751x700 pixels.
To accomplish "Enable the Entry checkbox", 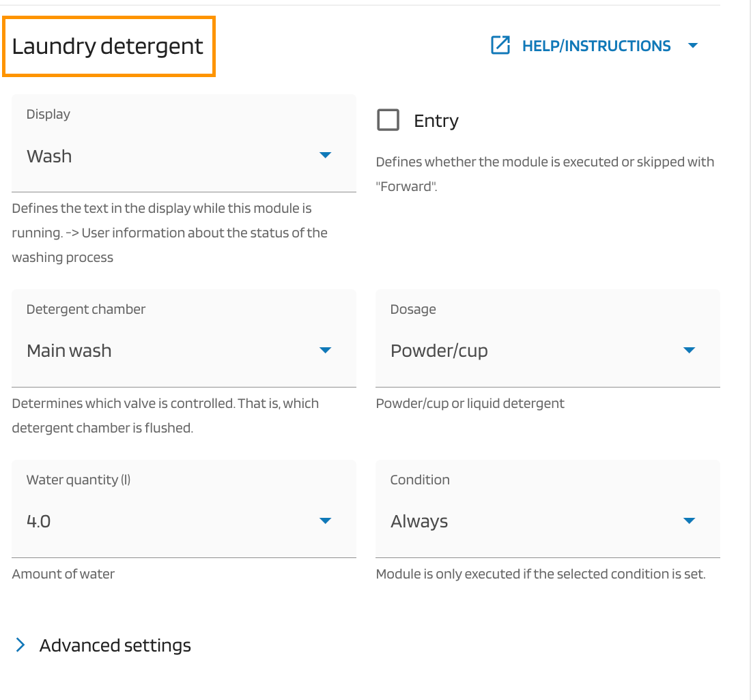I will [388, 121].
